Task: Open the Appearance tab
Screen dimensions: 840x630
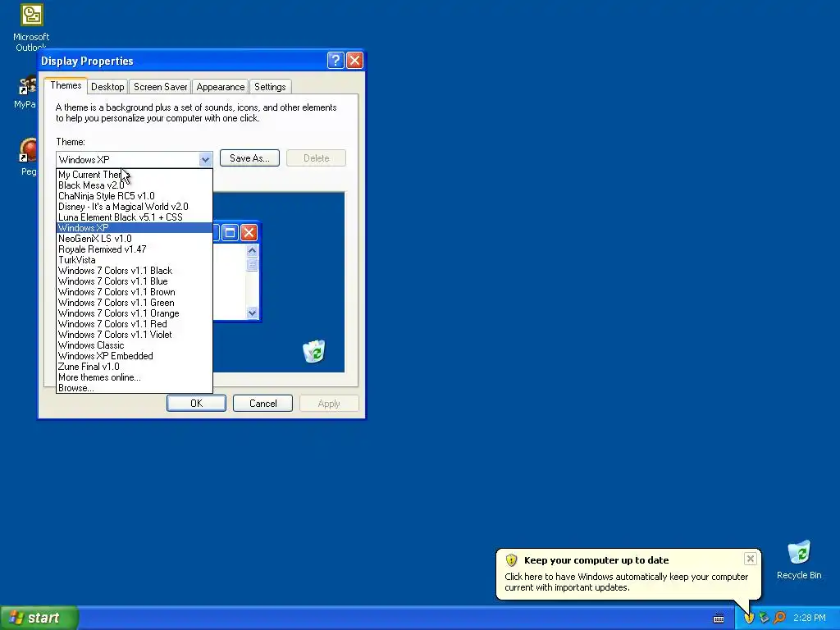Action: coord(220,87)
